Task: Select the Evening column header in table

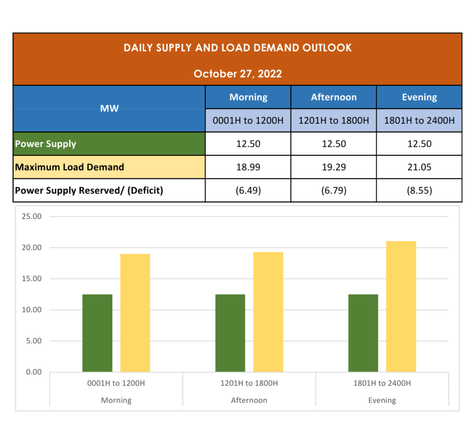Action: click(419, 97)
